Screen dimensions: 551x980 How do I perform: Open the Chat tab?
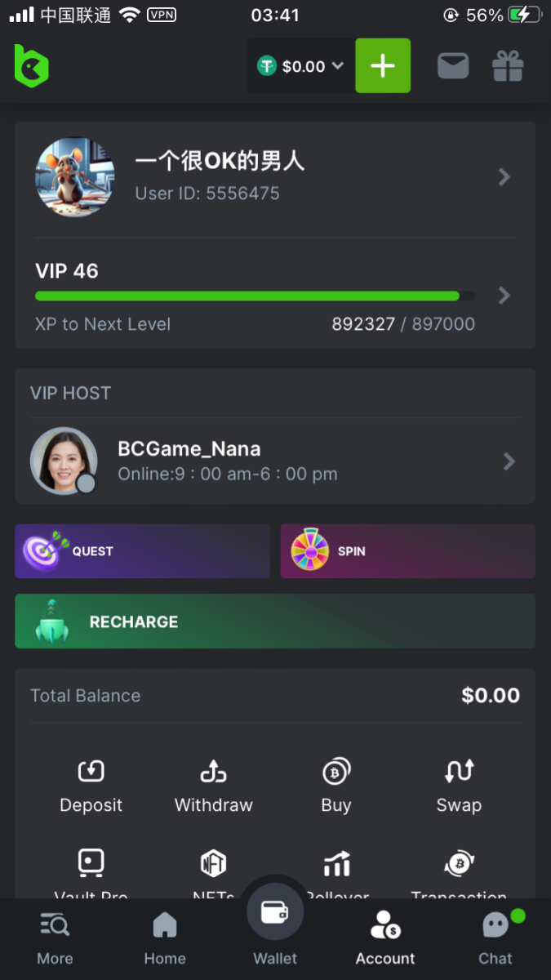495,938
